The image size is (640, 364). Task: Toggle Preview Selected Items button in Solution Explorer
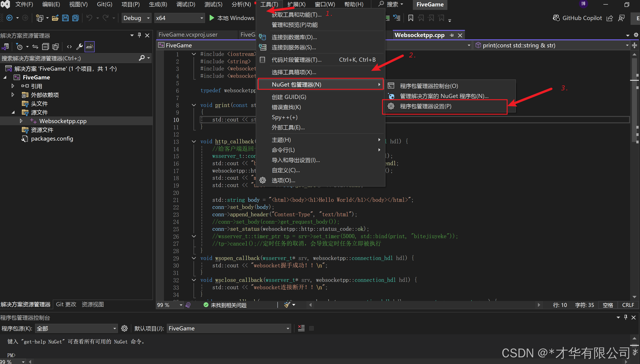point(89,46)
